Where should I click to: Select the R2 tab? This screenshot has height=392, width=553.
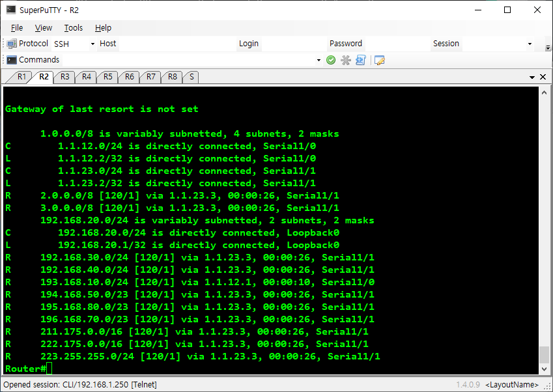tap(44, 77)
